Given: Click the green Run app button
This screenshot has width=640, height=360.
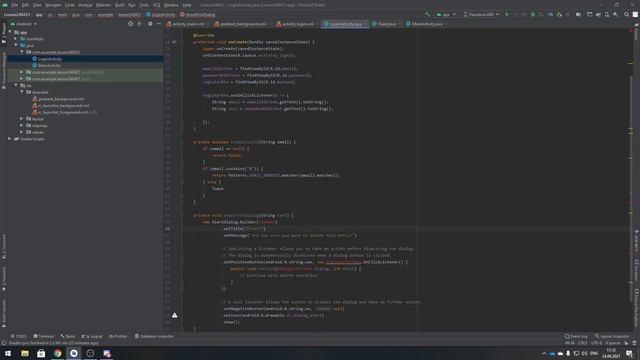Looking at the screenshot, I should 507,14.
